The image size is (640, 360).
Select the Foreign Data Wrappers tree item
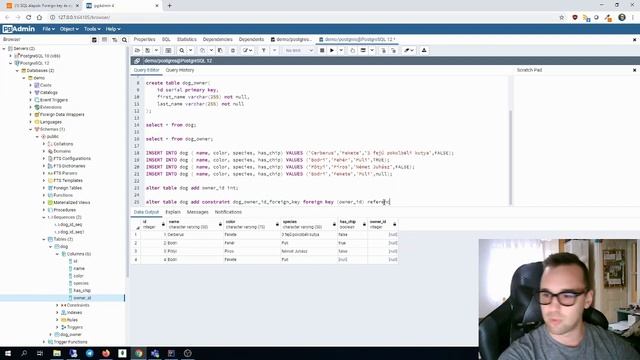62,115
